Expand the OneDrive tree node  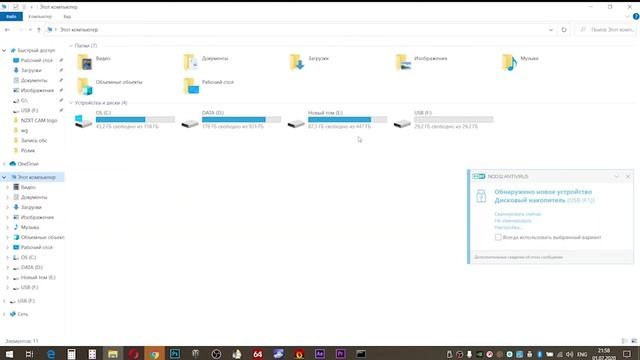click(4, 164)
